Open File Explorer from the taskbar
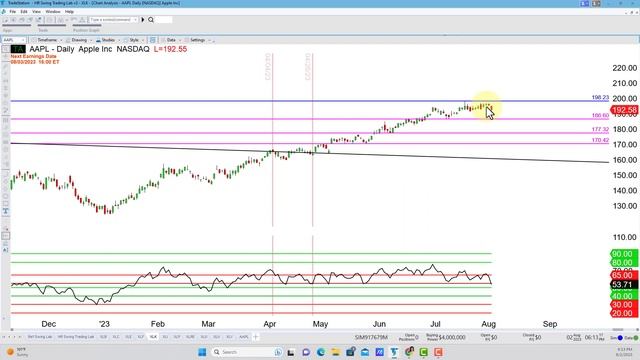This screenshot has height=360, width=640. pos(336,352)
